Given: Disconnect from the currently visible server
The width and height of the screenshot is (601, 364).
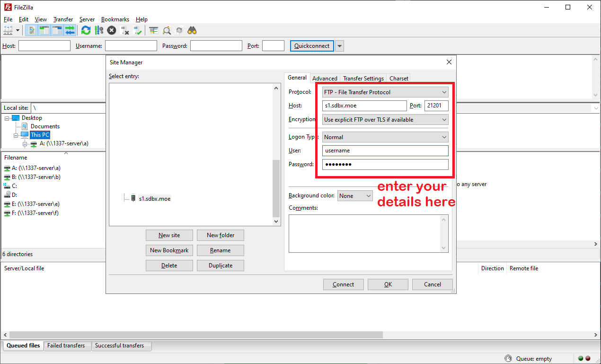Looking at the screenshot, I should click(125, 30).
